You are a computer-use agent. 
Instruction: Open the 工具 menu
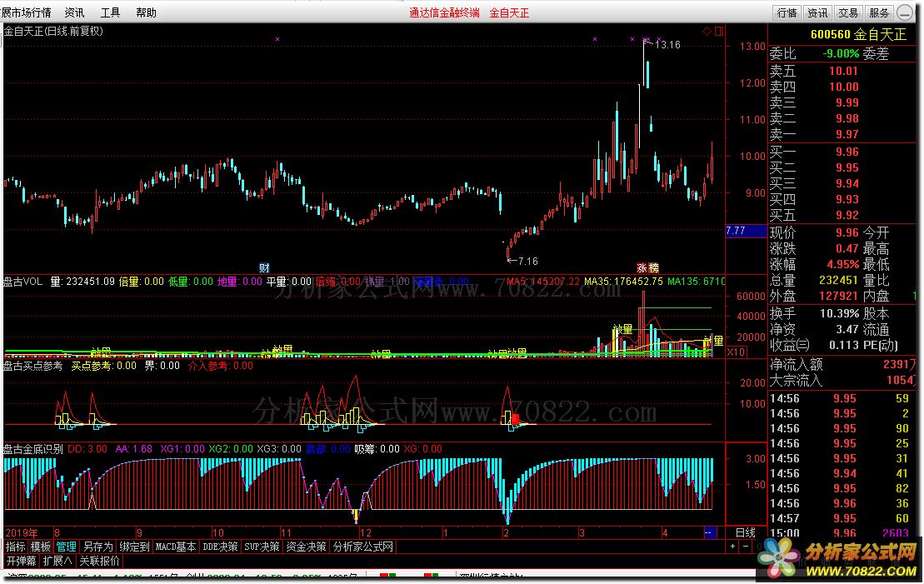point(110,12)
